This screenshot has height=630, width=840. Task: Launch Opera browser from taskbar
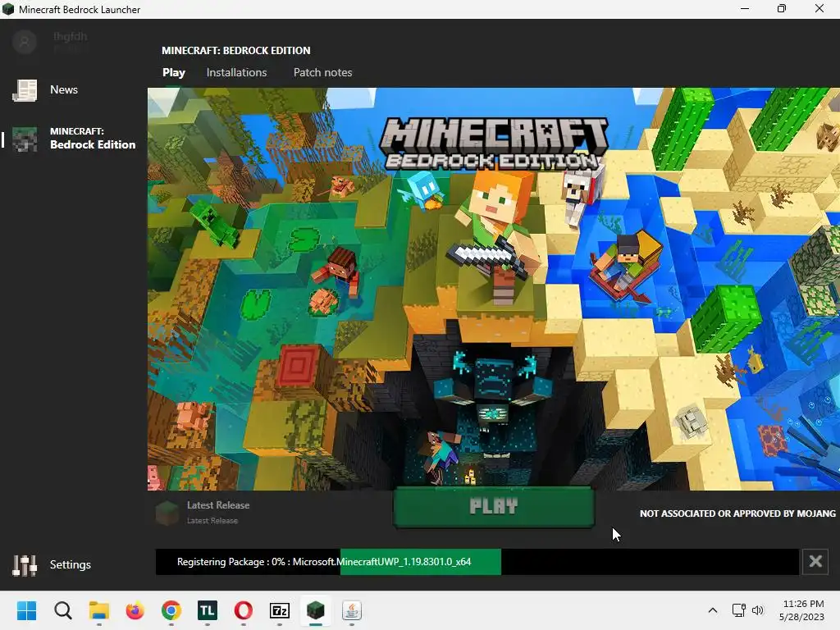click(243, 610)
